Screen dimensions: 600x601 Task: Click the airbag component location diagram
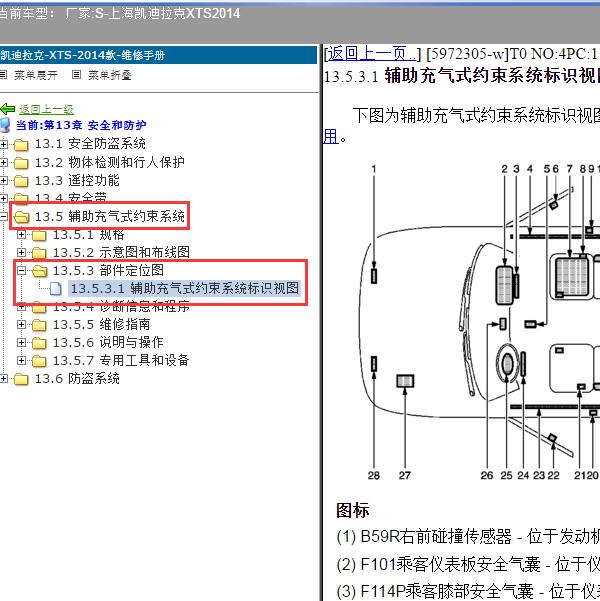click(x=478, y=322)
